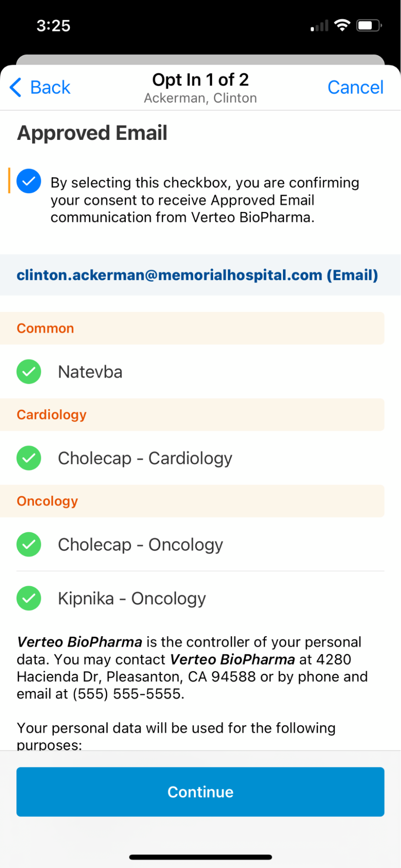Tap the Common section header
The width and height of the screenshot is (401, 868).
46,328
